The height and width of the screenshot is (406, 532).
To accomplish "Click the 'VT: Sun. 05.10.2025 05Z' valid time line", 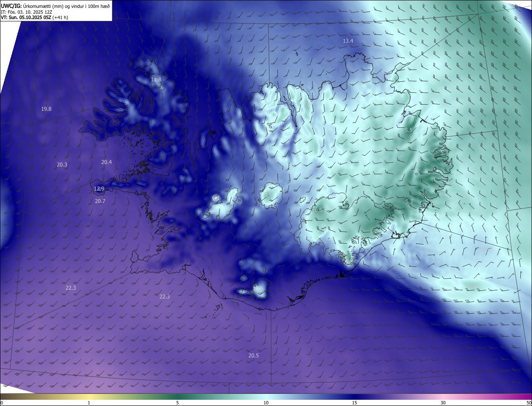I will pyautogui.click(x=26, y=17).
